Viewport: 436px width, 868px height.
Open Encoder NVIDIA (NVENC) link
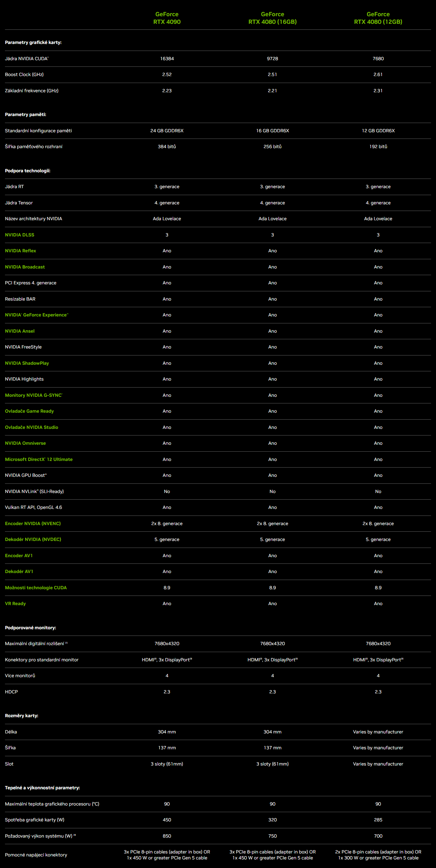pyautogui.click(x=33, y=523)
